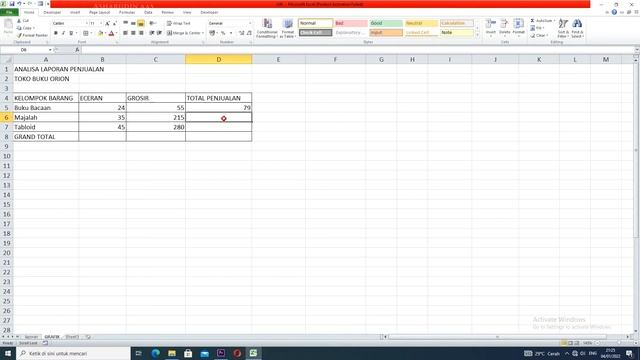
Task: Apply the Bad cell style
Action: coord(351,23)
